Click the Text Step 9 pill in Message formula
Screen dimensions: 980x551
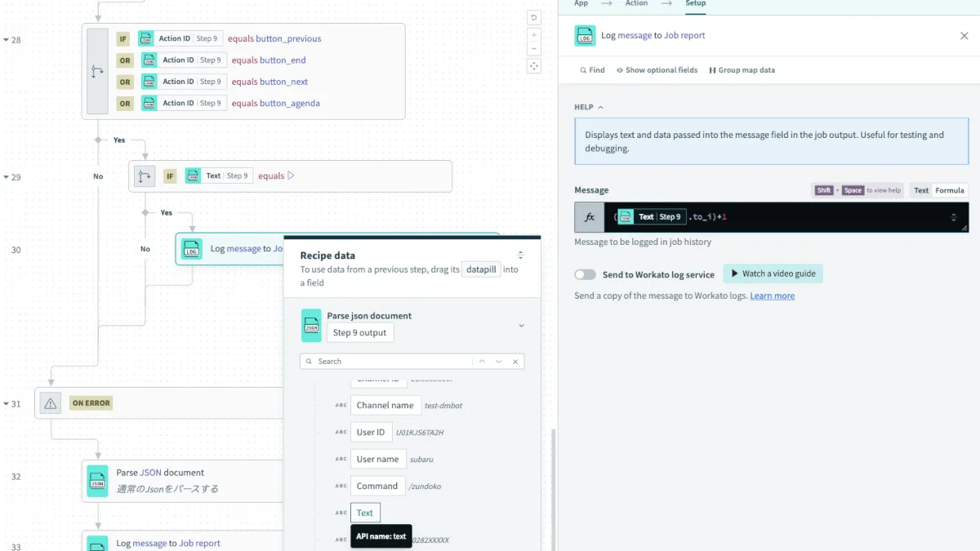651,217
